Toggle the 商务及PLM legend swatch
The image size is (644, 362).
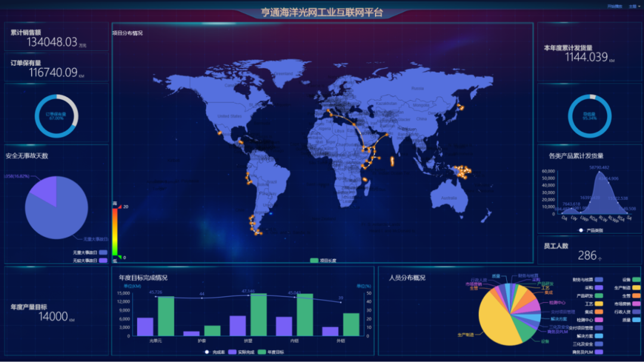599,352
